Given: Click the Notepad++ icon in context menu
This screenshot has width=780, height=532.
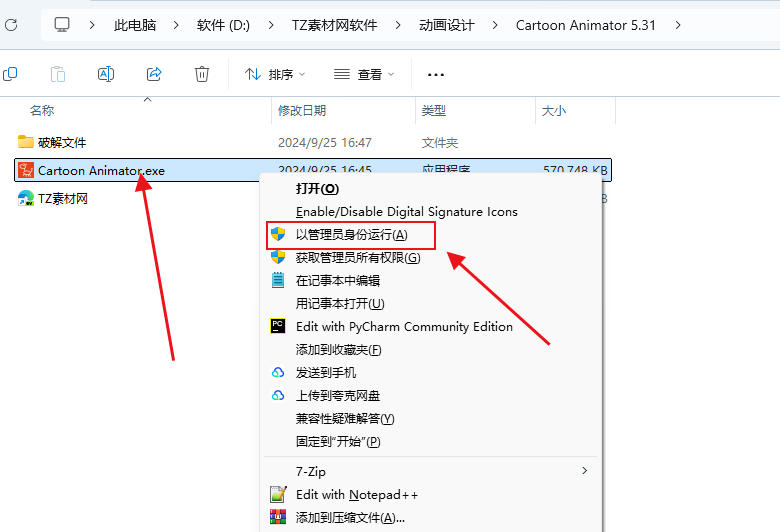Looking at the screenshot, I should (278, 495).
